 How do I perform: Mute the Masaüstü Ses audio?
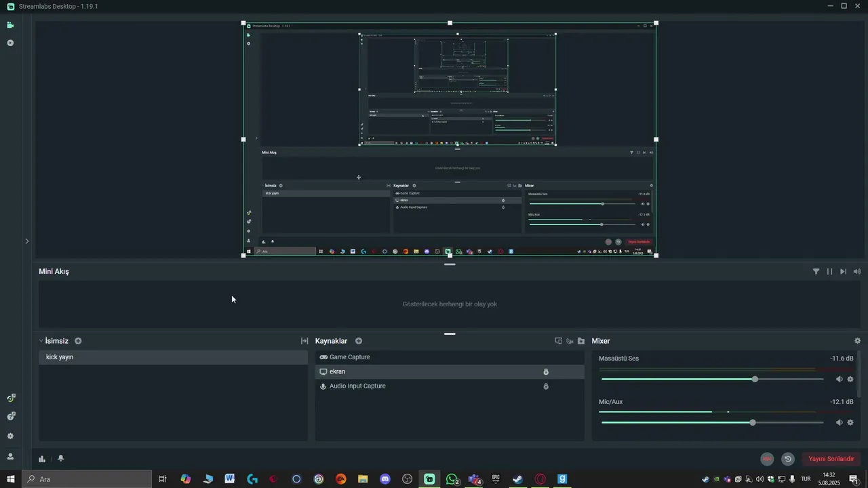click(x=839, y=379)
